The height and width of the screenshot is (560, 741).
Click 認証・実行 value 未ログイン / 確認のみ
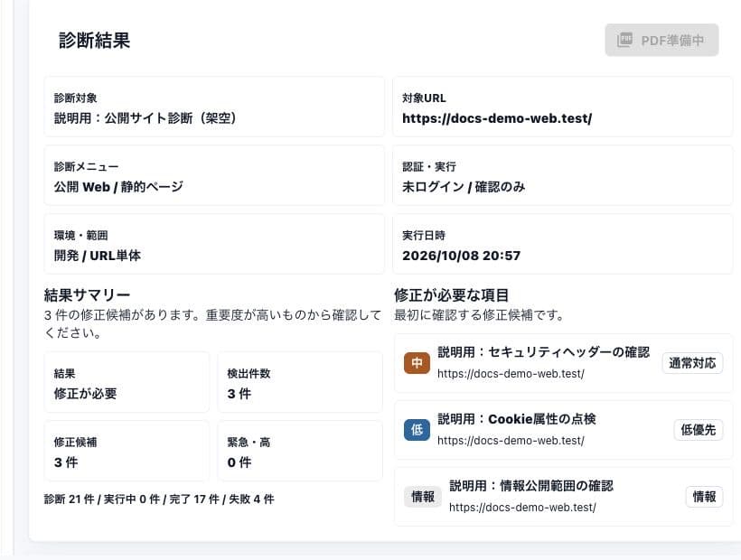click(464, 187)
